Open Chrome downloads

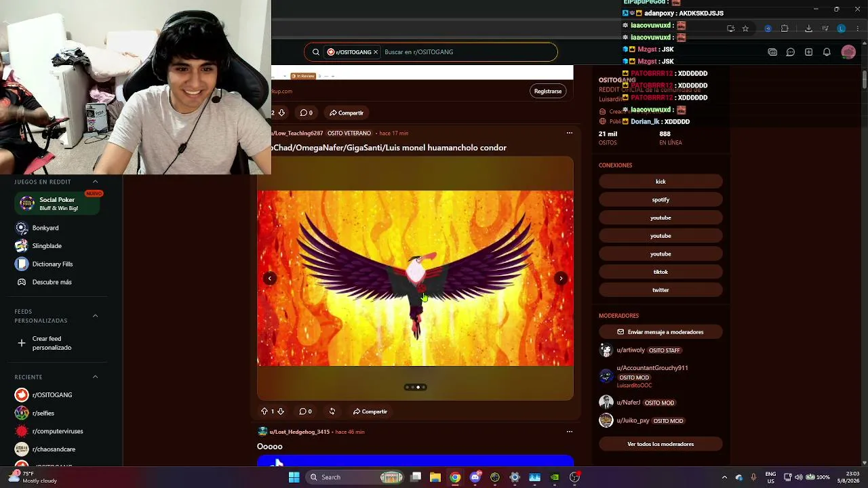click(808, 28)
